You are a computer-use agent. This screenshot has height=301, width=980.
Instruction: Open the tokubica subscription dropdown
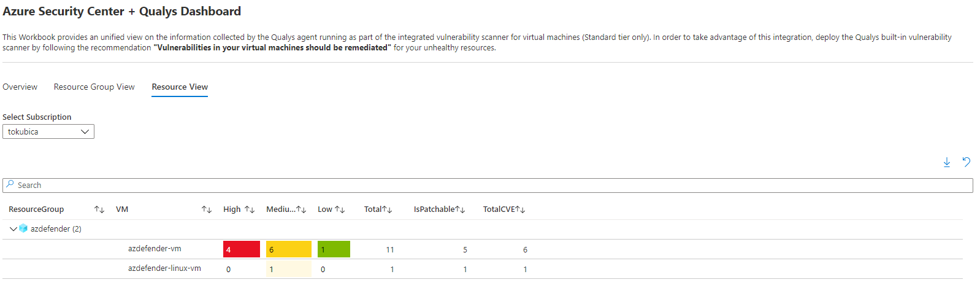coord(48,131)
